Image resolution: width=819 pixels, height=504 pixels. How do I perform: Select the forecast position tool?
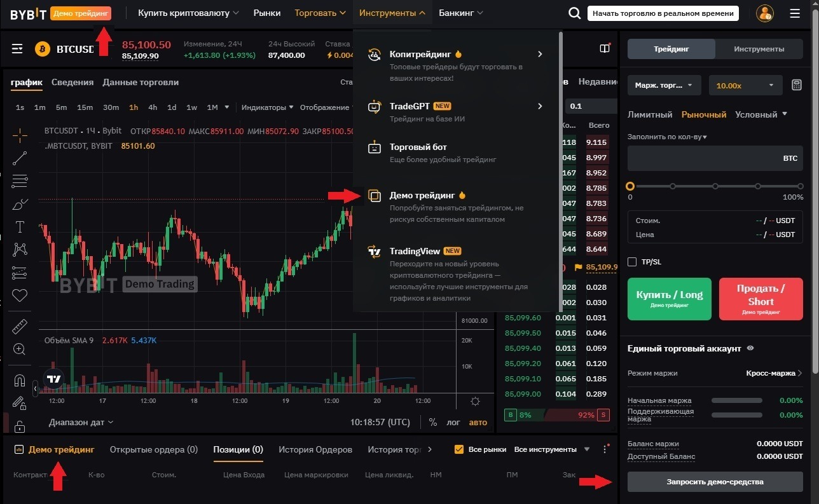coord(20,273)
